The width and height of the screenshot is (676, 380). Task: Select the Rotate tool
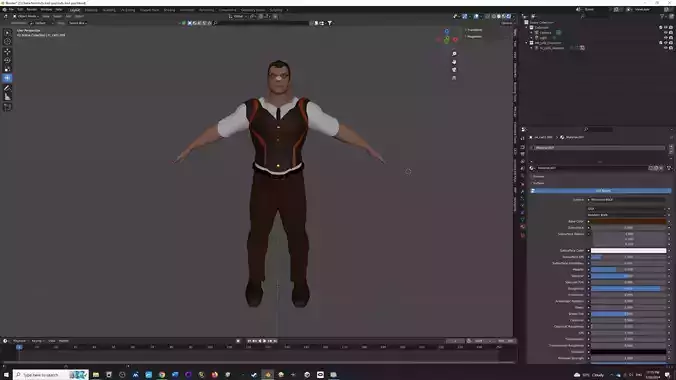click(7, 60)
